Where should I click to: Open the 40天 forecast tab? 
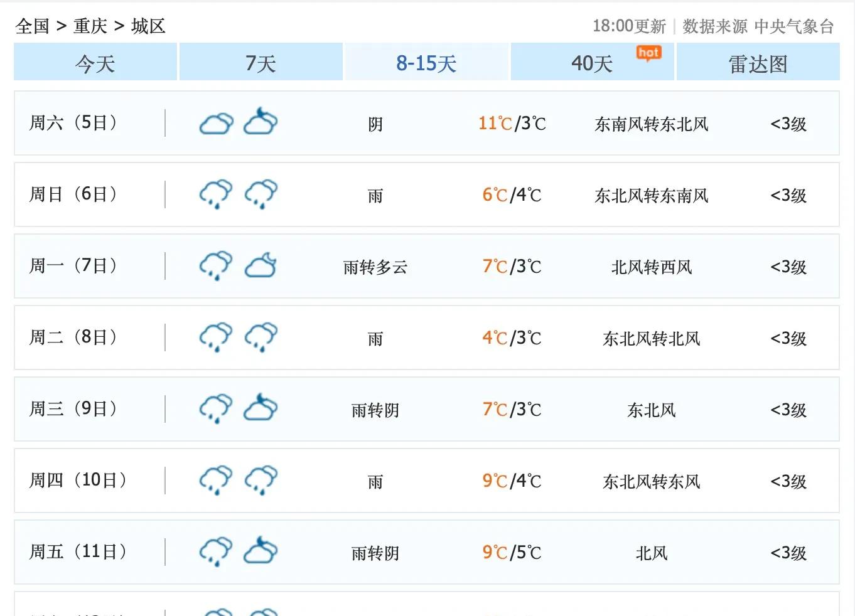coord(591,63)
